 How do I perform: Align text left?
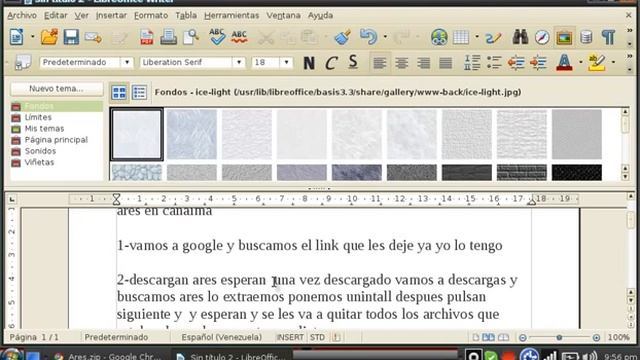[x=380, y=63]
